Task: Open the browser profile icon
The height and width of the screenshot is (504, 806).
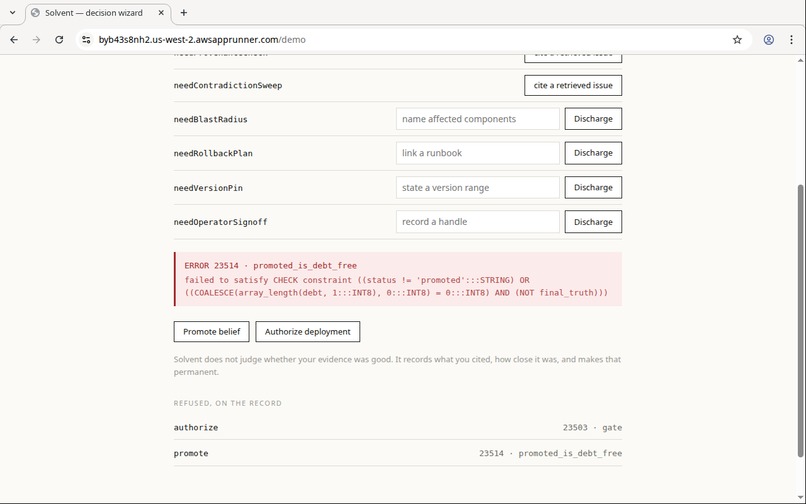Action: (x=768, y=40)
